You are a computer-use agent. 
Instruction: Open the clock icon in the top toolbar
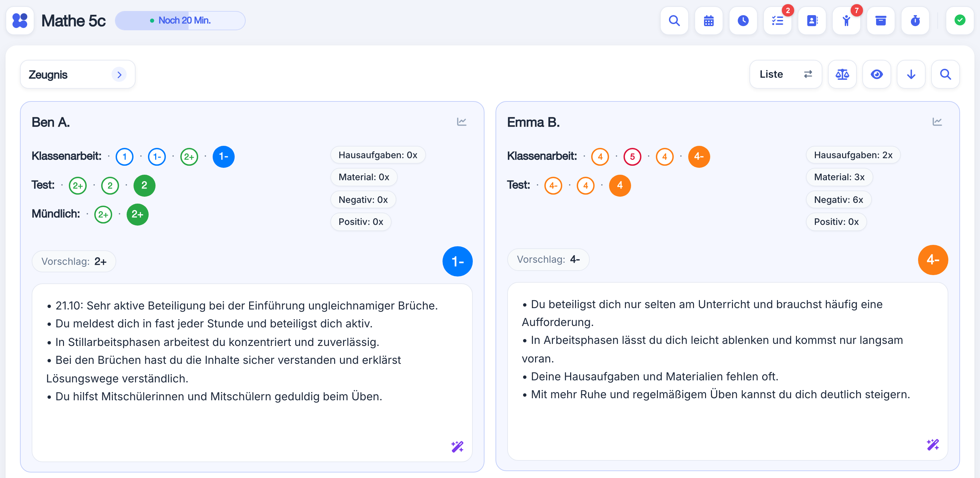click(743, 21)
